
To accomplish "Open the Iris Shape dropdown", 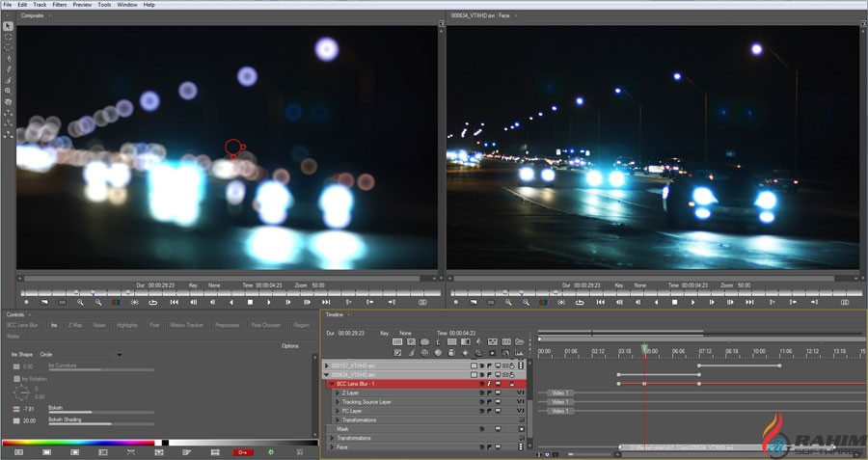I will [119, 355].
